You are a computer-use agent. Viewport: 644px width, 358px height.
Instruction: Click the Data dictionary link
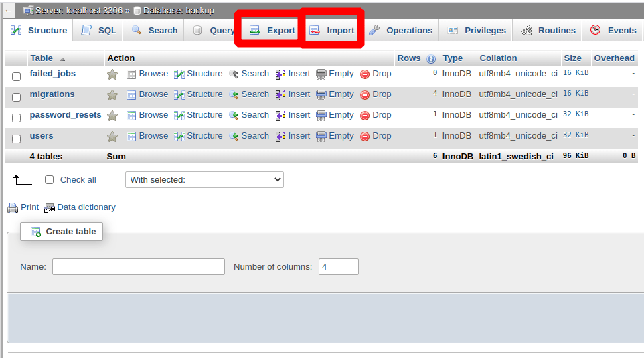click(86, 207)
